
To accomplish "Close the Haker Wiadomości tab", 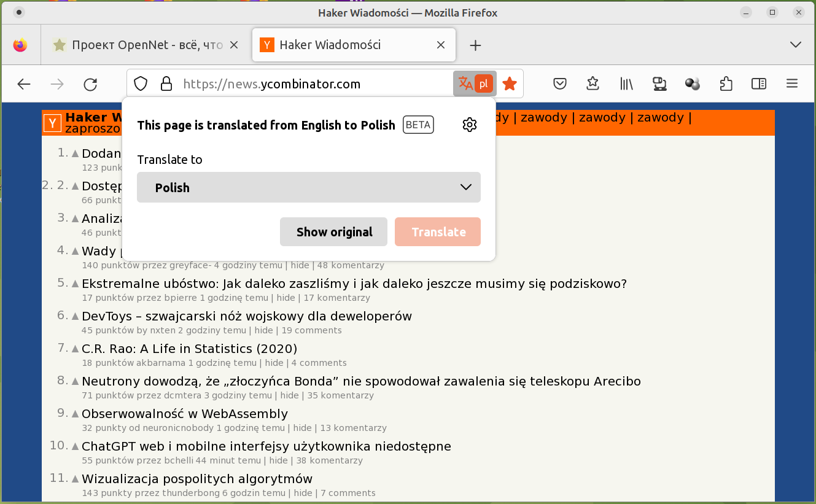I will pyautogui.click(x=440, y=45).
